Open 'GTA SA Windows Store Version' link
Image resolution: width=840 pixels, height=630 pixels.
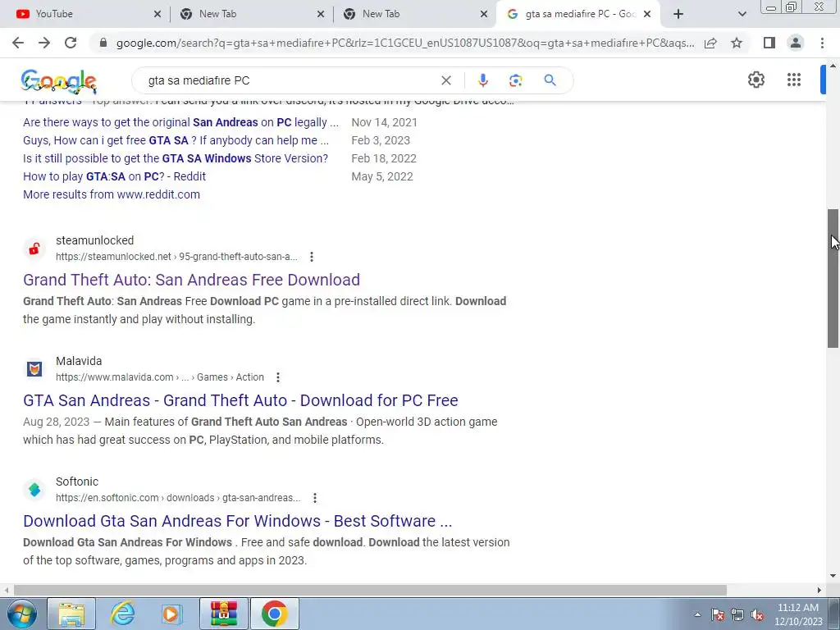point(176,158)
